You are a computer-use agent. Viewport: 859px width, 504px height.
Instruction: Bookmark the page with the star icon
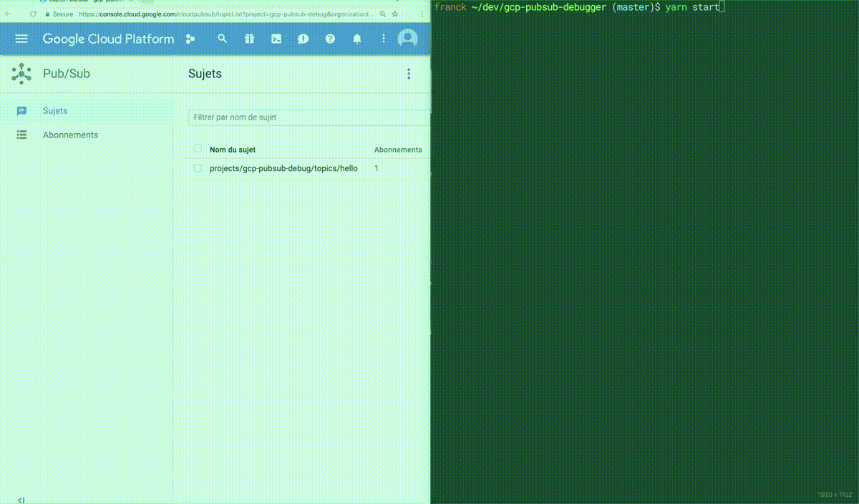tap(395, 14)
